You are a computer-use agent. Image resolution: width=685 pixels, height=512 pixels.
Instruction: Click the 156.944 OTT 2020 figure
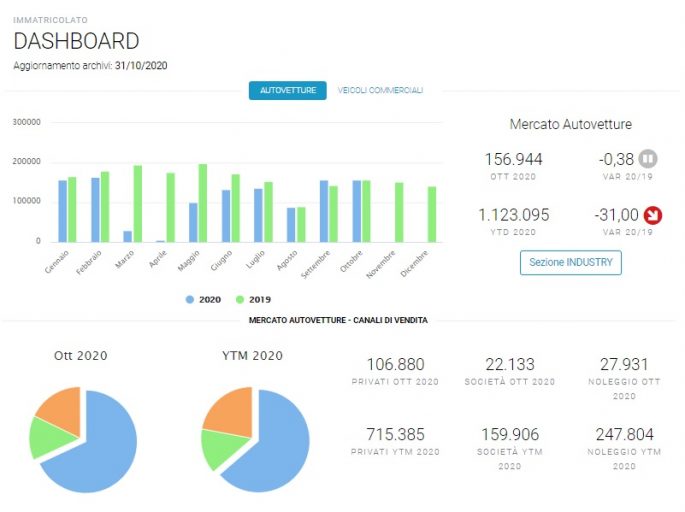coord(514,159)
